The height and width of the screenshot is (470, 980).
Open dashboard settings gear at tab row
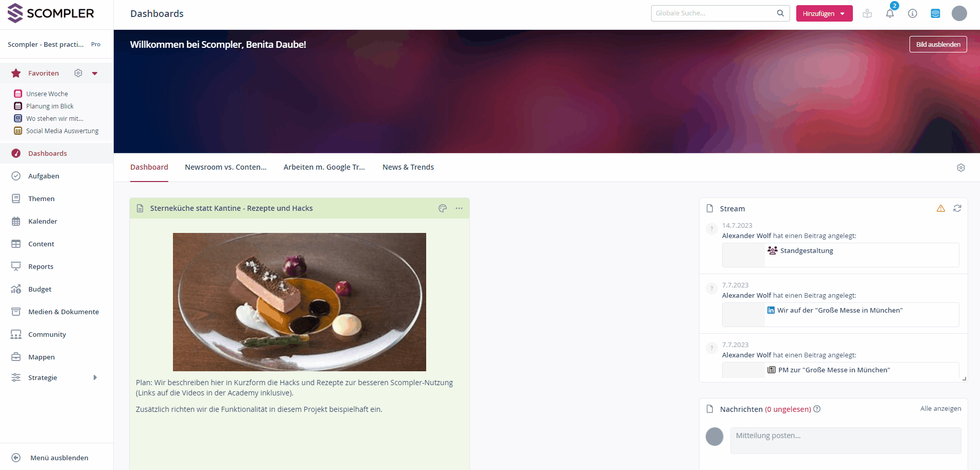click(961, 168)
